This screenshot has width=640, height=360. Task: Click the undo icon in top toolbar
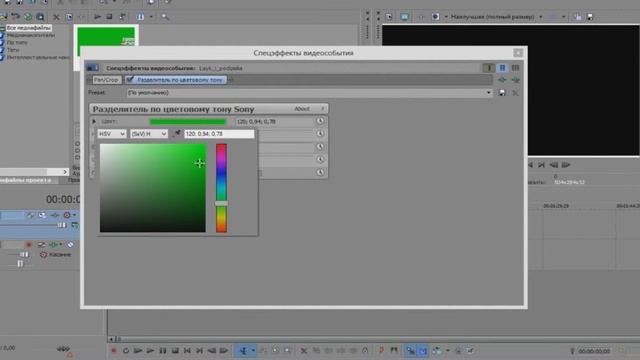pos(16,17)
